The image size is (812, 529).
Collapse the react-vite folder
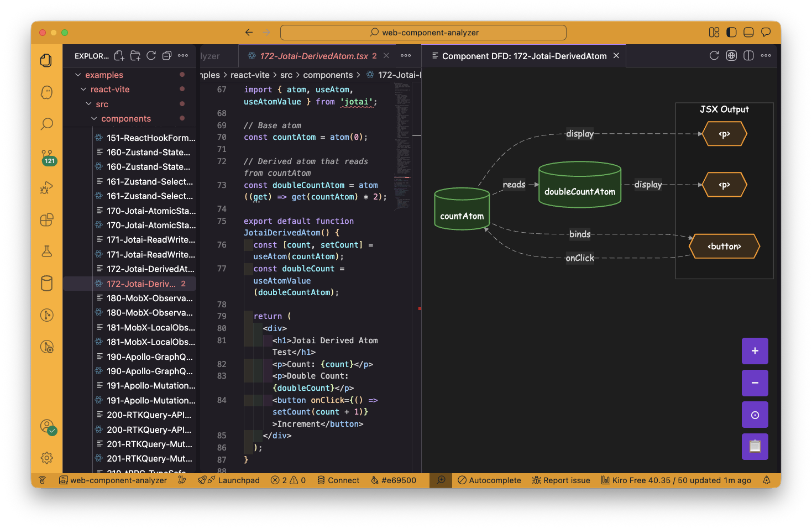coord(109,90)
